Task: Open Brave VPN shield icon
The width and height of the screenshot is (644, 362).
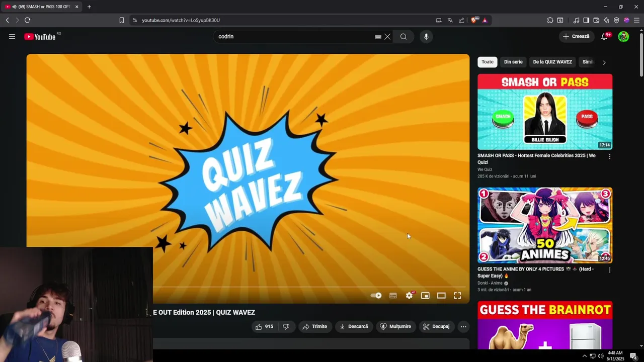Action: coord(616,20)
